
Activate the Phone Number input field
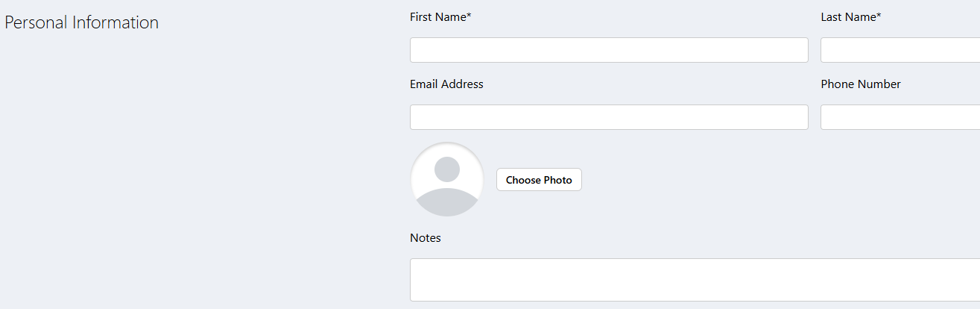tap(900, 117)
